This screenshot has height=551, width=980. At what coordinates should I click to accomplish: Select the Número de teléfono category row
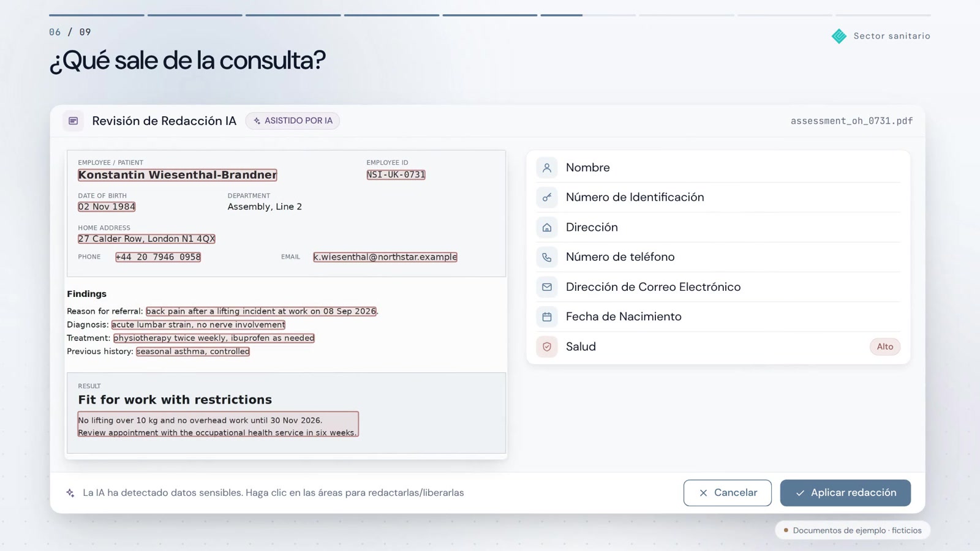[718, 257]
